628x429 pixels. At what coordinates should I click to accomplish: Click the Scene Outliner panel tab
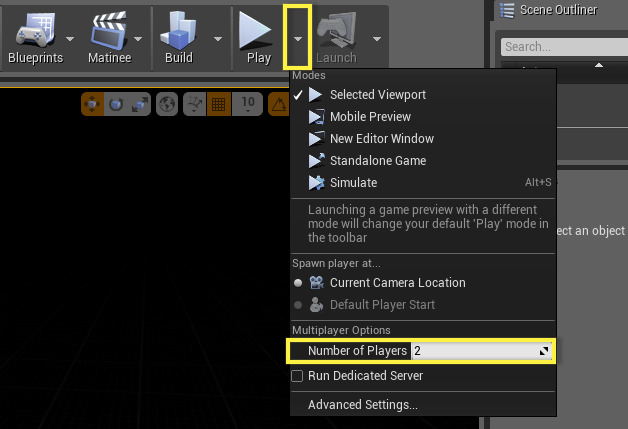coord(558,10)
